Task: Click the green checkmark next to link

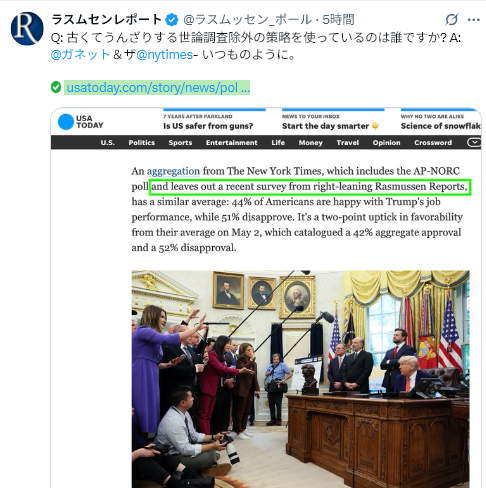Action: coord(56,87)
